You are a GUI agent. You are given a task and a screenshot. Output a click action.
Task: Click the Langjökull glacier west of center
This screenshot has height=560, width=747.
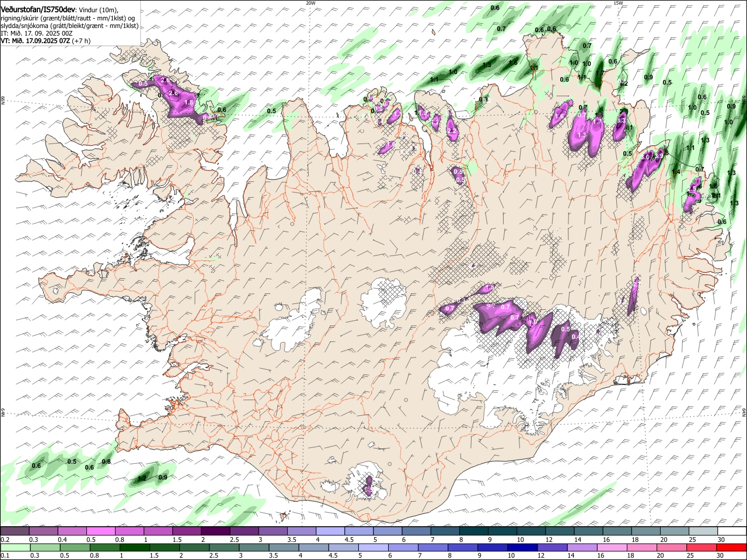(x=292, y=324)
